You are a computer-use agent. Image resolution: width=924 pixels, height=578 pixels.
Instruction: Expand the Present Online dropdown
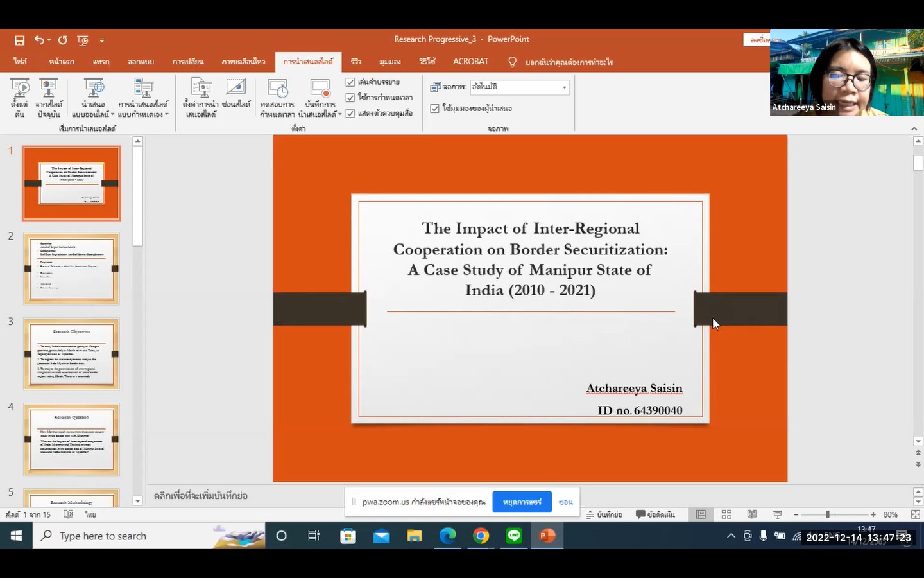tap(113, 114)
